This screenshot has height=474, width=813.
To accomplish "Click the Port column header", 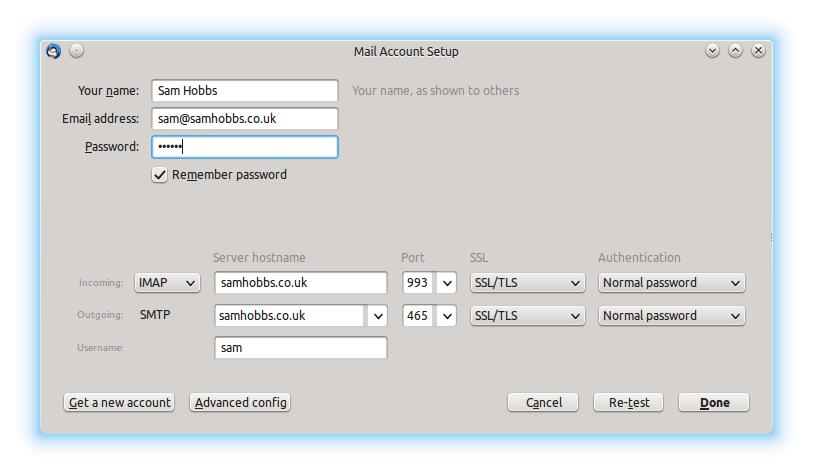I will [x=413, y=258].
